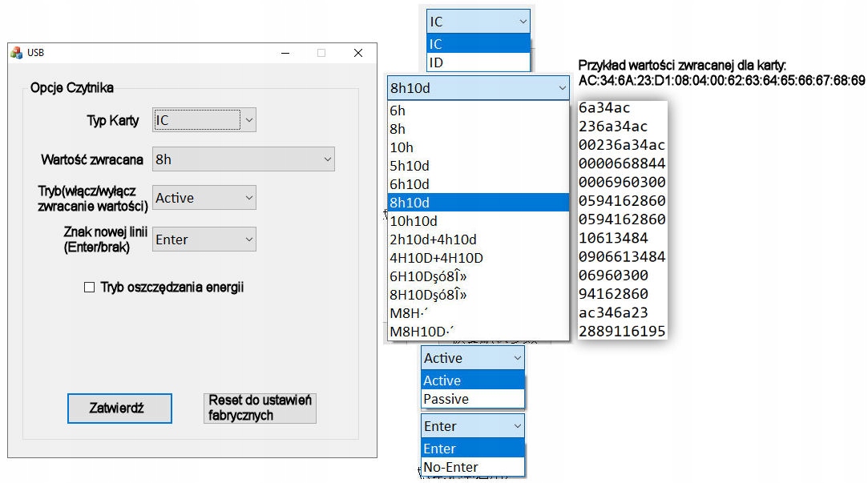Image resolution: width=868 pixels, height=483 pixels.
Task: Minimize the USB window
Action: [285, 53]
